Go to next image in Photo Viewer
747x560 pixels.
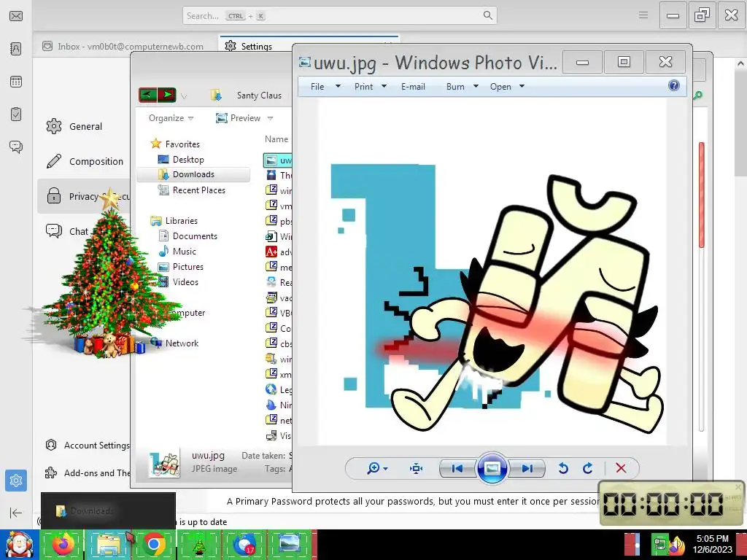click(x=527, y=469)
